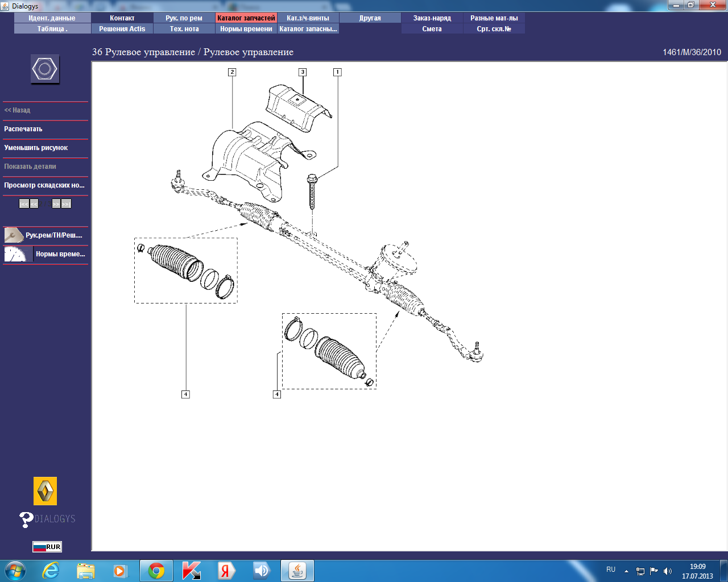Switch to the Другая tab
Screen dimensions: 728x582
[x=370, y=18]
